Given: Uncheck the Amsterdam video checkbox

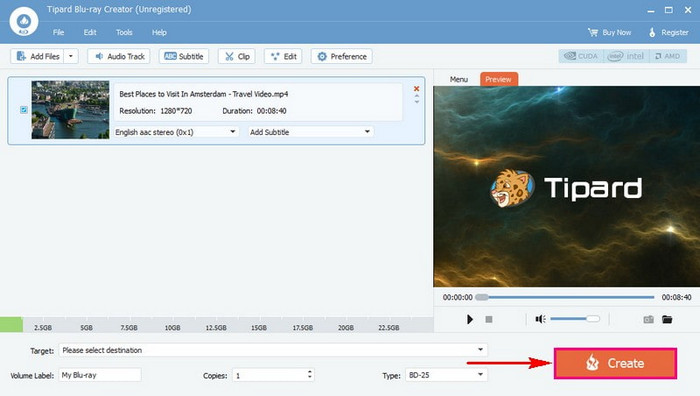Looking at the screenshot, I should tap(24, 110).
